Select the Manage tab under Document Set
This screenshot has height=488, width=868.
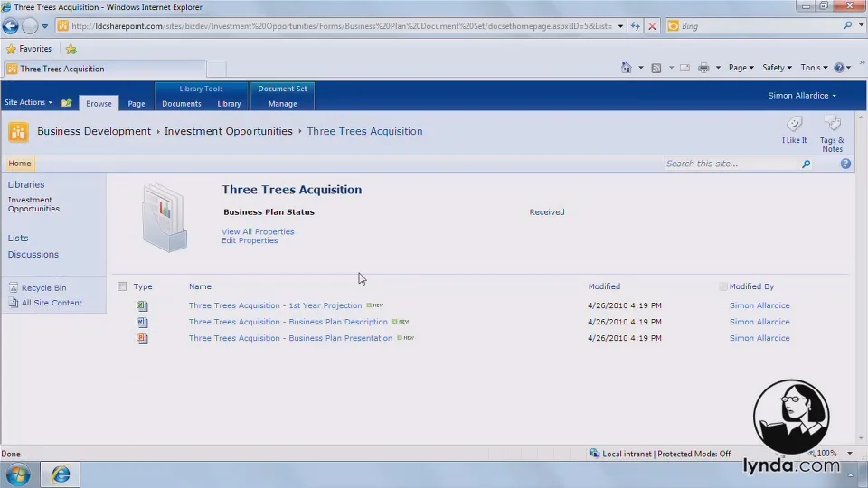[282, 103]
